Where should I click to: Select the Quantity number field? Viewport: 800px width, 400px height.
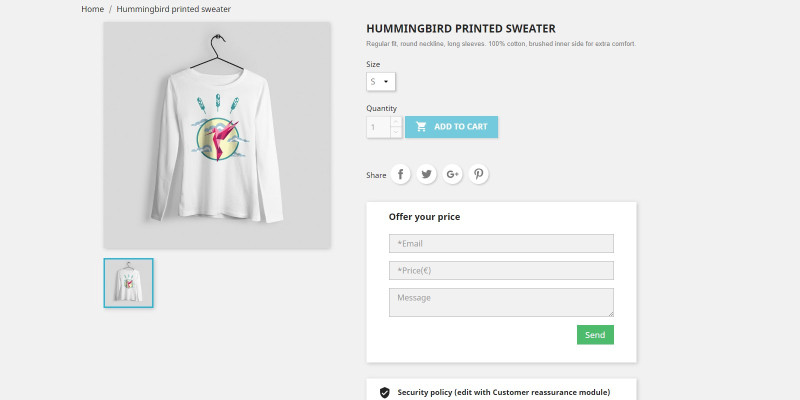pyautogui.click(x=378, y=127)
